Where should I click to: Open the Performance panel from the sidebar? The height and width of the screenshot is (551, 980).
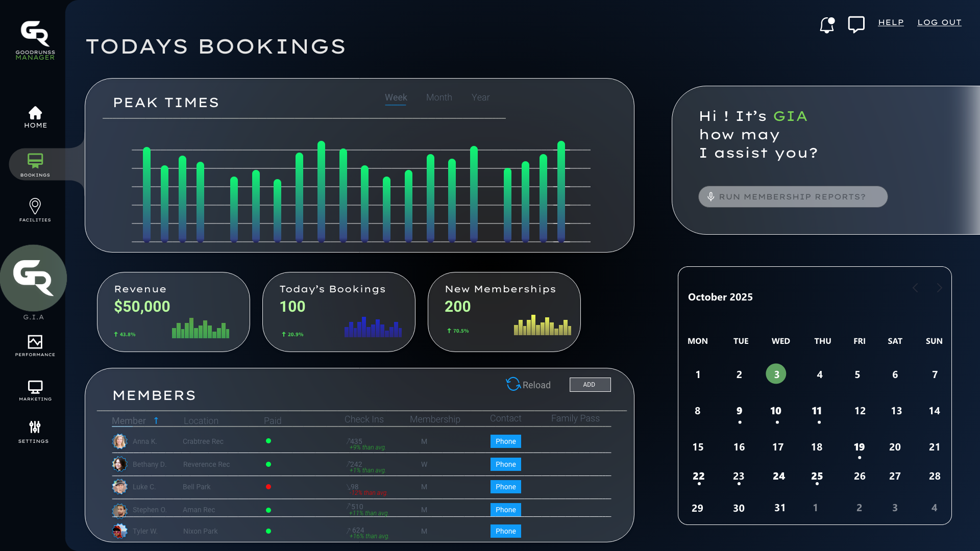point(35,343)
